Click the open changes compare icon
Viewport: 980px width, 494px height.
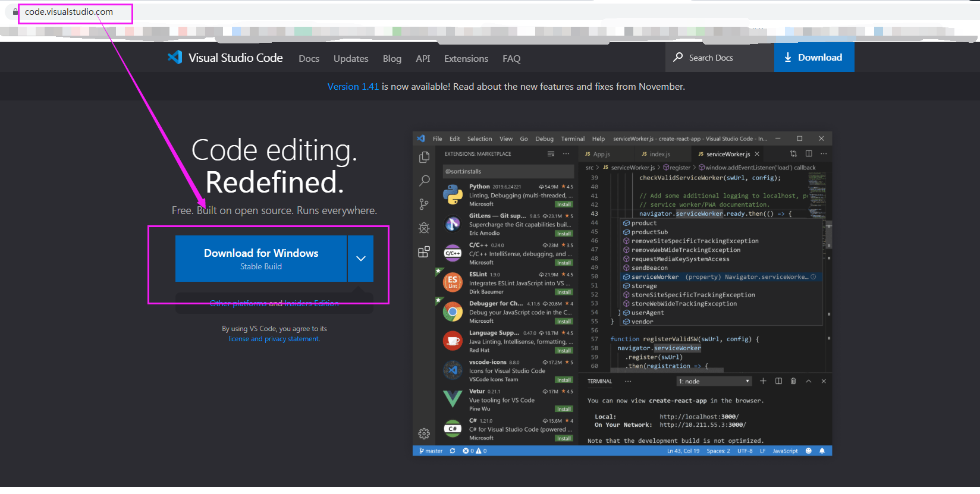click(793, 153)
